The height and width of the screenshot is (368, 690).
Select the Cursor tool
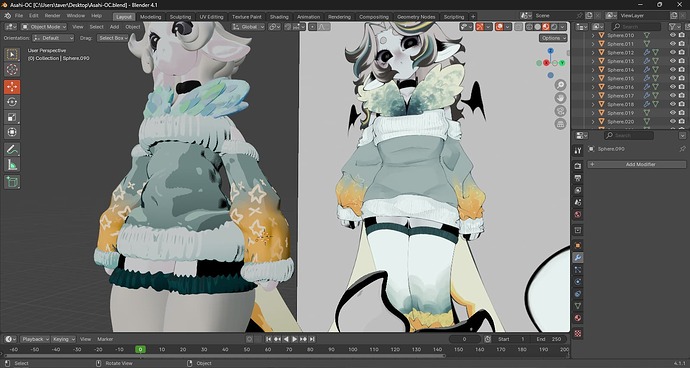(12, 70)
